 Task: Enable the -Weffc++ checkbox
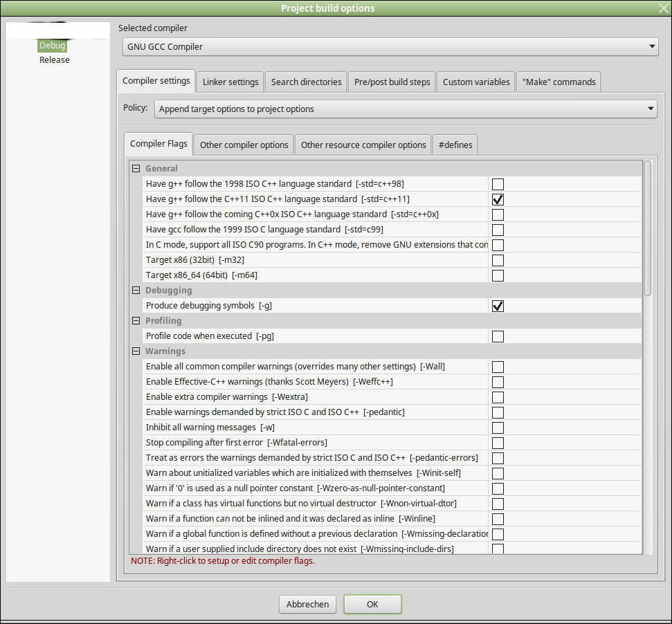[x=498, y=382]
